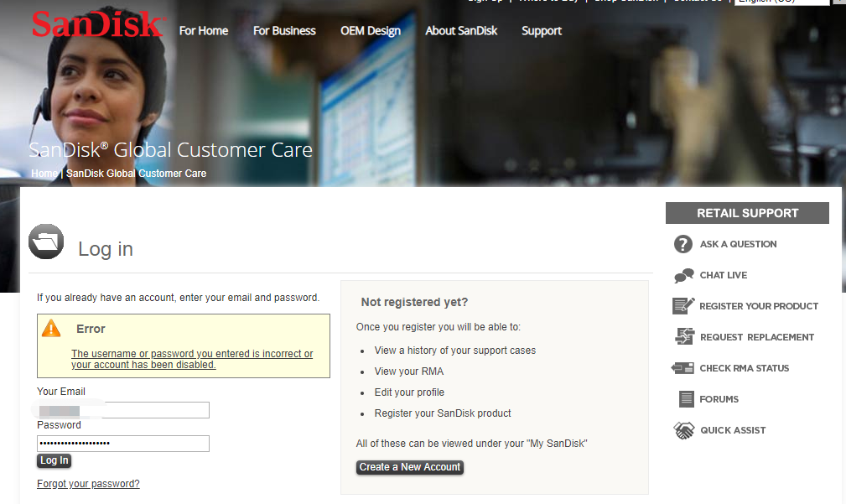Open Request Replacement link
The width and height of the screenshot is (846, 504).
coord(757,337)
